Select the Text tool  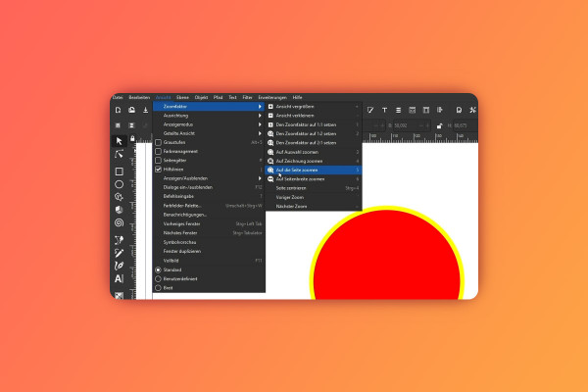[120, 278]
